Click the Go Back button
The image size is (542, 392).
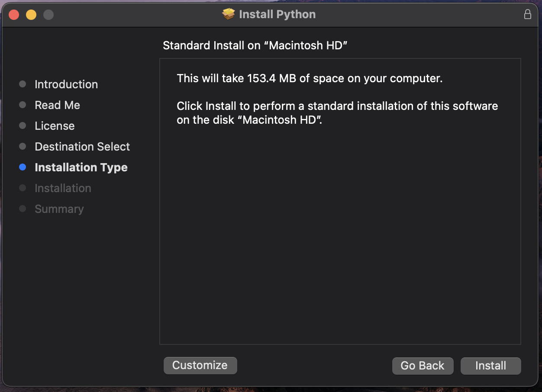point(423,366)
